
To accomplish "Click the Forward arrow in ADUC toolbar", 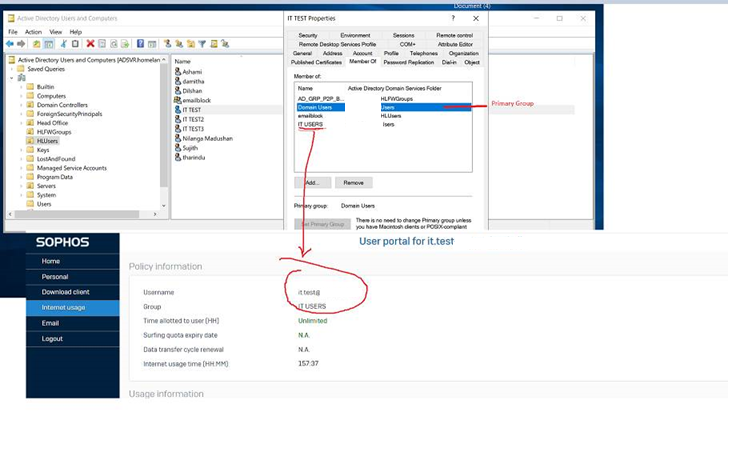I will (21, 44).
